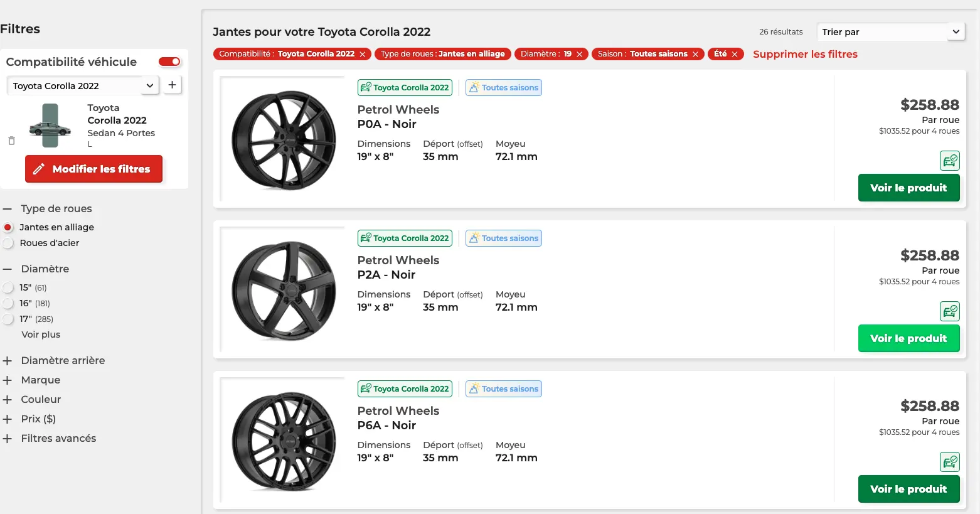Screen dimensions: 980x514
Task: Select the 15" diameter option
Action: (8, 287)
